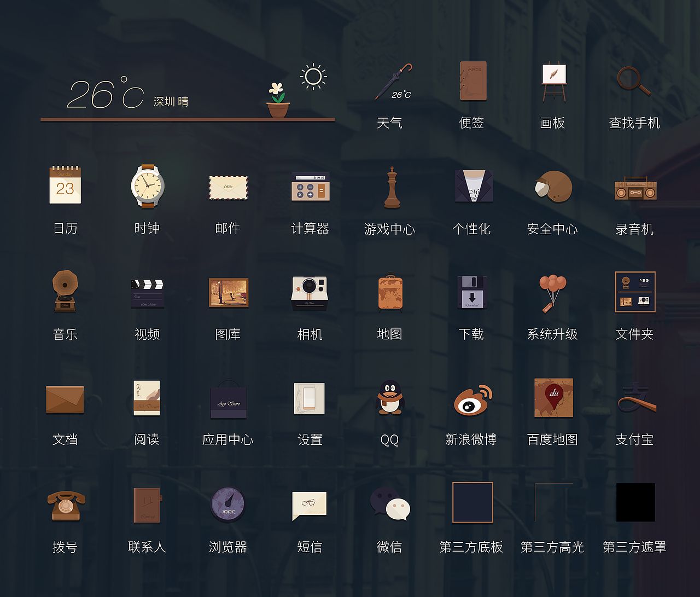Launch QQ with the penguin icon
Image resolution: width=700 pixels, height=597 pixels.
tap(390, 398)
